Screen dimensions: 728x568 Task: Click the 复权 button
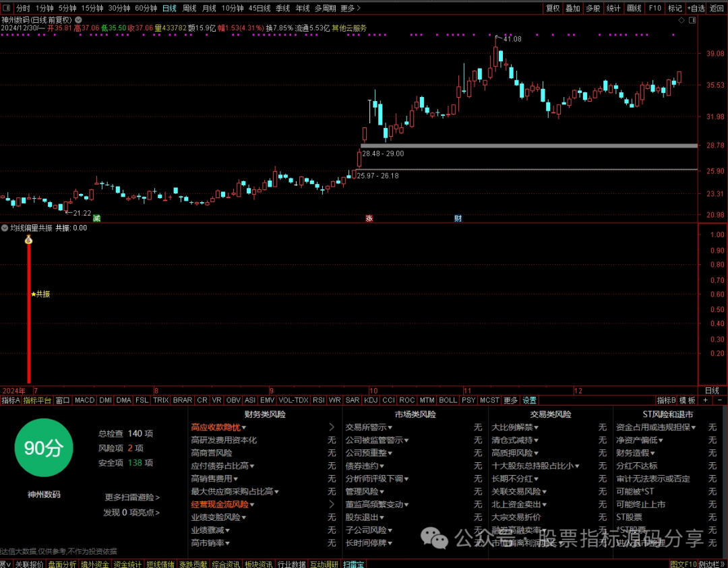coord(553,8)
